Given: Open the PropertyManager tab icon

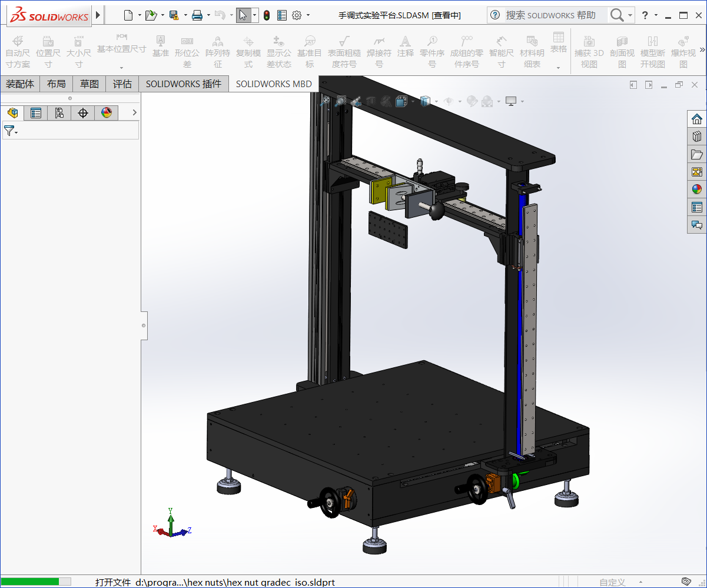Looking at the screenshot, I should coord(36,113).
